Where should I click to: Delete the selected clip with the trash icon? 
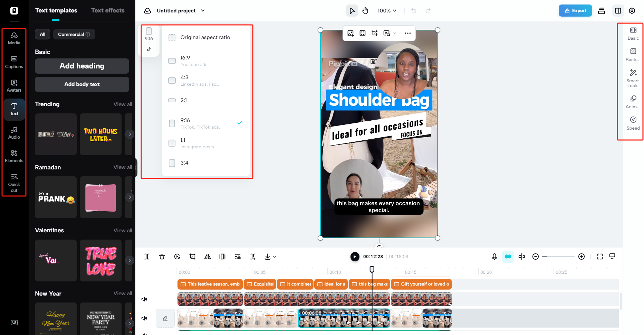point(162,257)
